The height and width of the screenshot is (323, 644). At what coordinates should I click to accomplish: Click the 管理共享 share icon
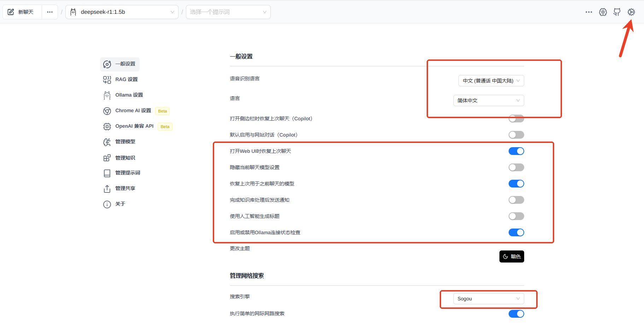(107, 189)
